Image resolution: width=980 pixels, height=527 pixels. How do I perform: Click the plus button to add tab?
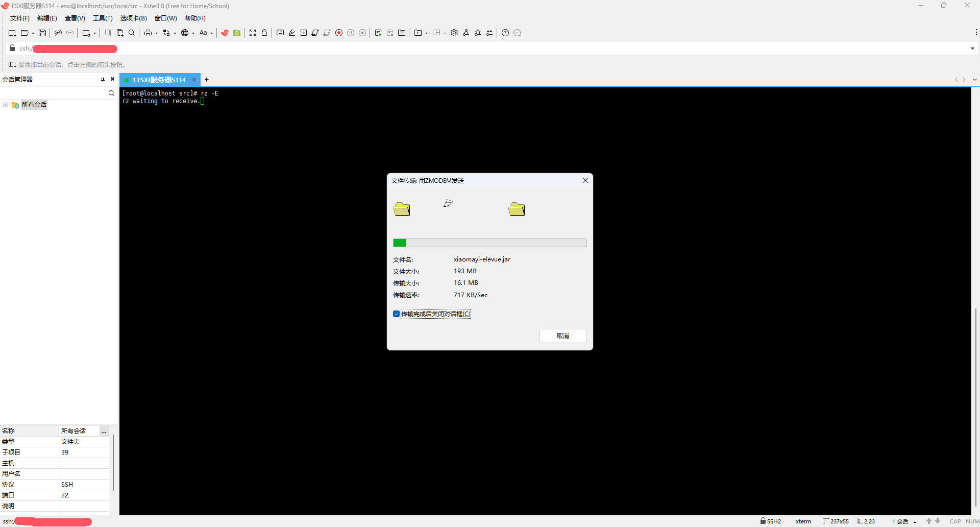coord(207,80)
